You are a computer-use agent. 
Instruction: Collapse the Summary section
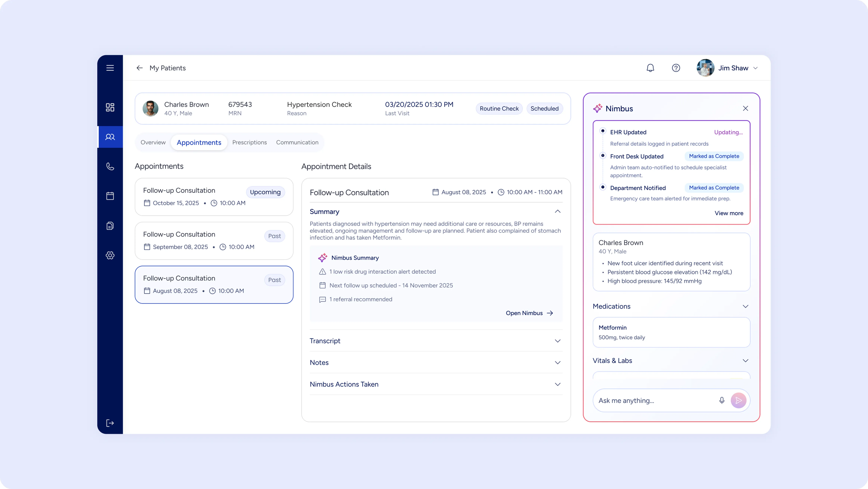[x=557, y=211]
